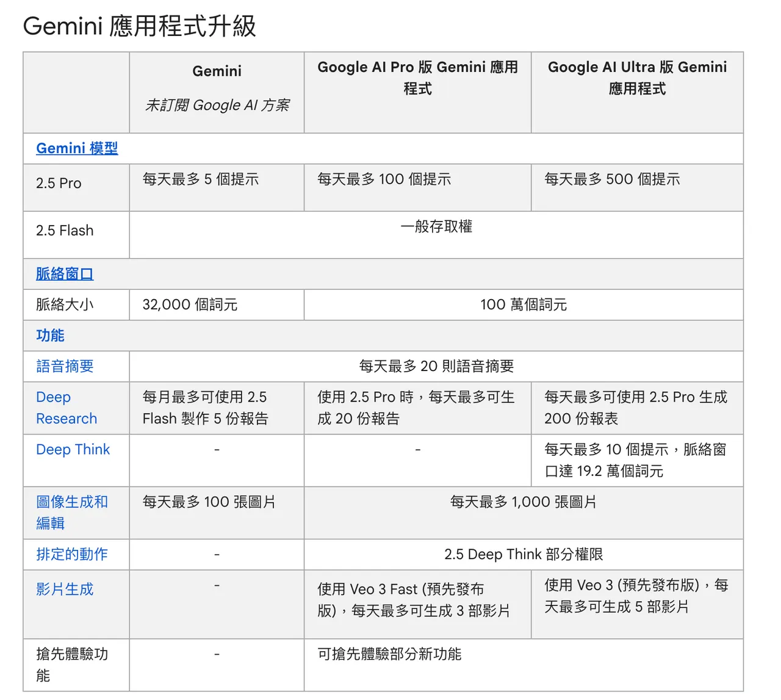The height and width of the screenshot is (700, 781).
Task: Open the 圖像生成和編輯 link
Action: coord(72,513)
